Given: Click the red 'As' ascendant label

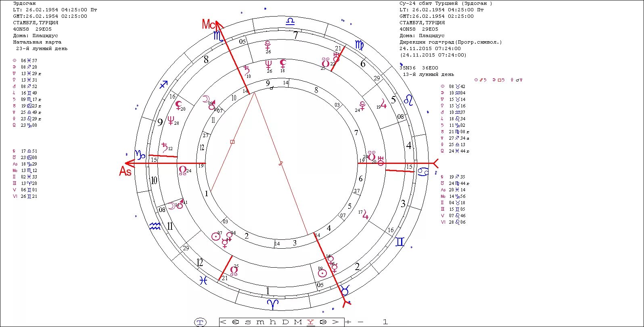Looking at the screenshot, I should point(125,172).
